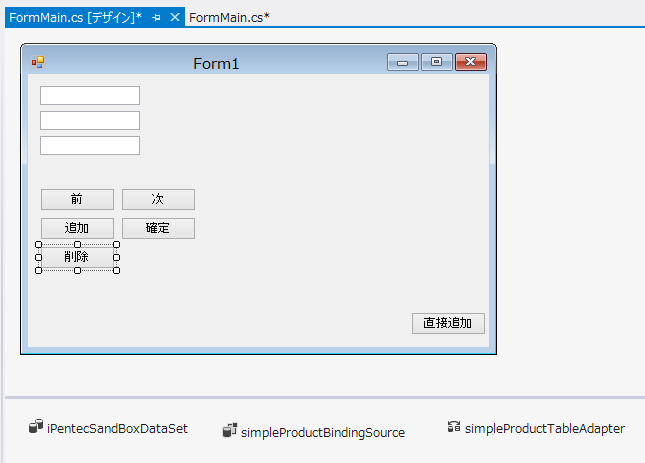Click the third text box on Form1
645x463 pixels.
point(90,146)
